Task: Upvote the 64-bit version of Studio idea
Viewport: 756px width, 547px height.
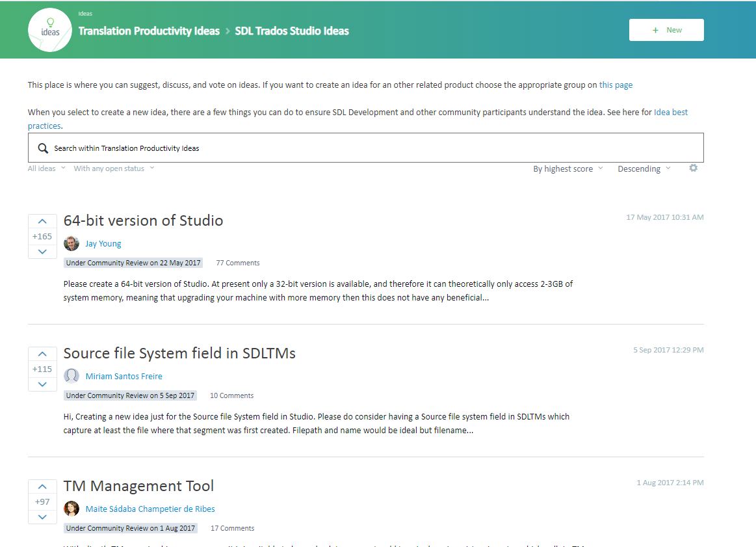Action: (42, 221)
